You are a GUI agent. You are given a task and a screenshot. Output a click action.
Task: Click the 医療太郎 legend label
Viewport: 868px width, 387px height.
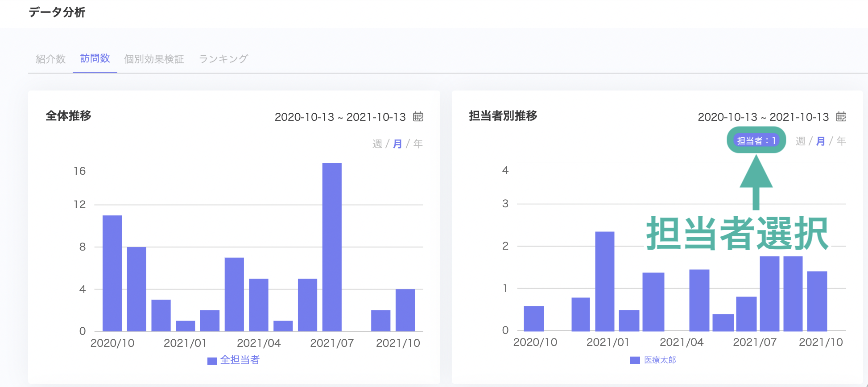[x=660, y=360]
